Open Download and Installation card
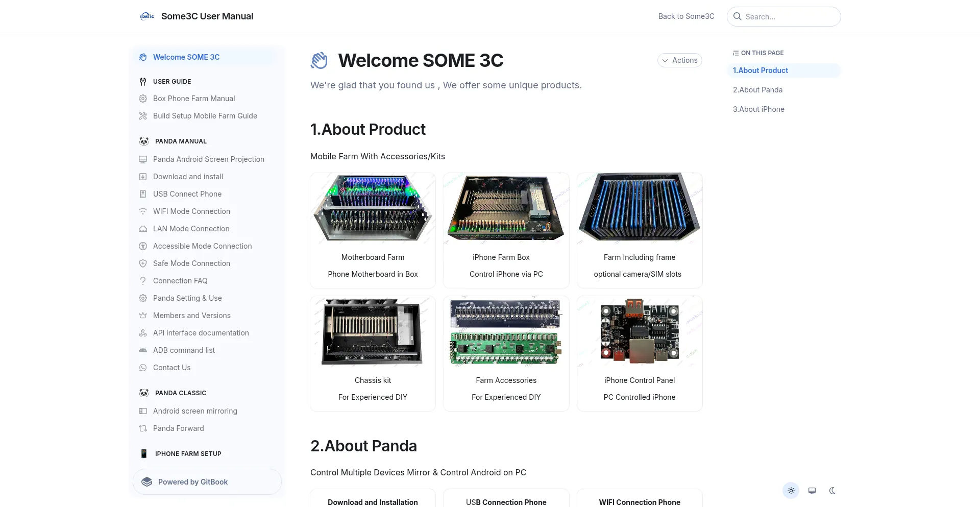This screenshot has width=980, height=507. pos(373,498)
